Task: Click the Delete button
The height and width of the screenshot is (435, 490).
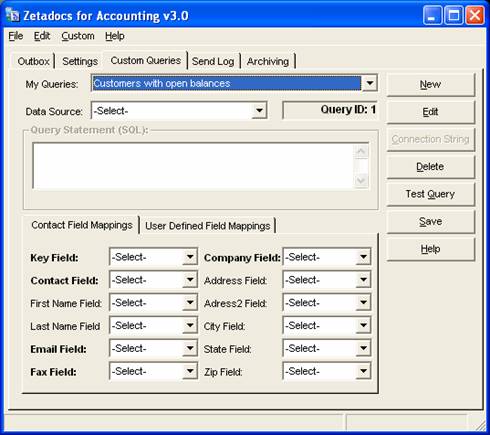Action: pos(430,167)
